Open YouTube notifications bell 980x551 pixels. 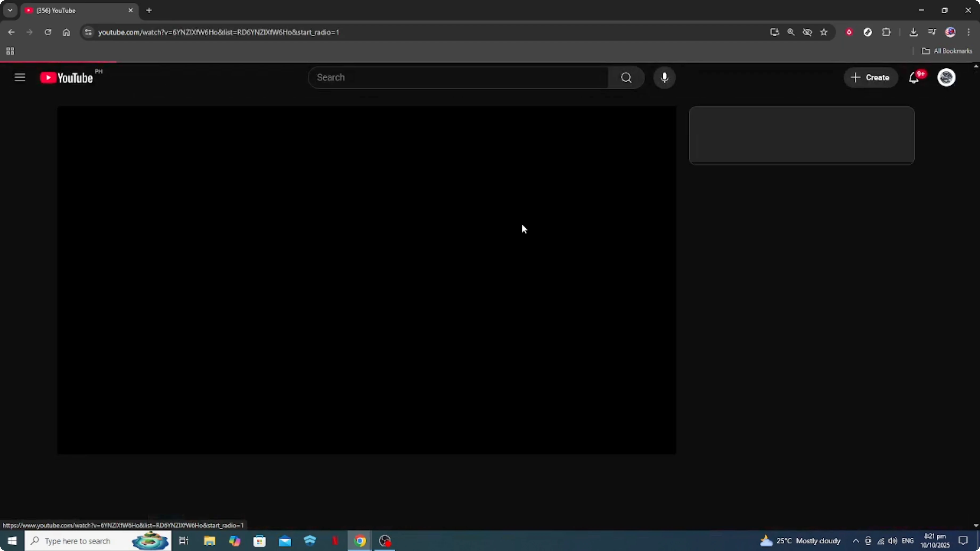pyautogui.click(x=914, y=77)
